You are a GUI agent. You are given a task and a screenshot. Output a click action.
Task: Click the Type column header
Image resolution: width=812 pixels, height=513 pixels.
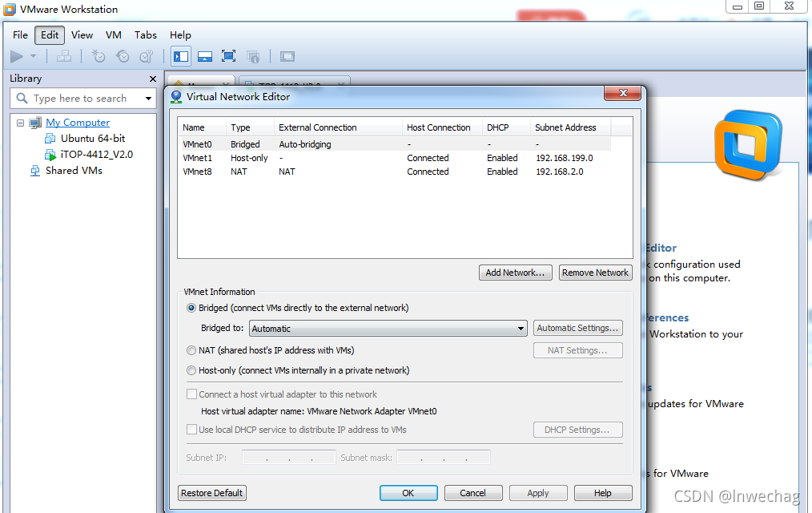pyautogui.click(x=250, y=127)
